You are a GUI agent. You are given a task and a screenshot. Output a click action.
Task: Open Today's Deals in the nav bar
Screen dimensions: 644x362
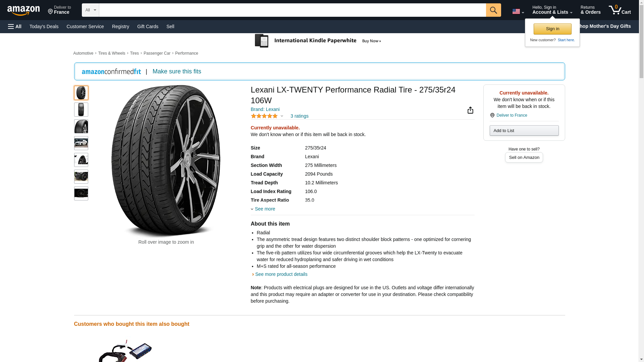click(x=44, y=26)
